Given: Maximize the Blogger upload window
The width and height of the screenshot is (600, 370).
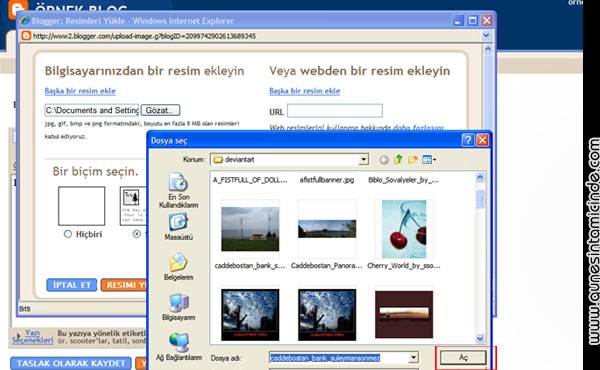Looking at the screenshot, I should tap(473, 20).
